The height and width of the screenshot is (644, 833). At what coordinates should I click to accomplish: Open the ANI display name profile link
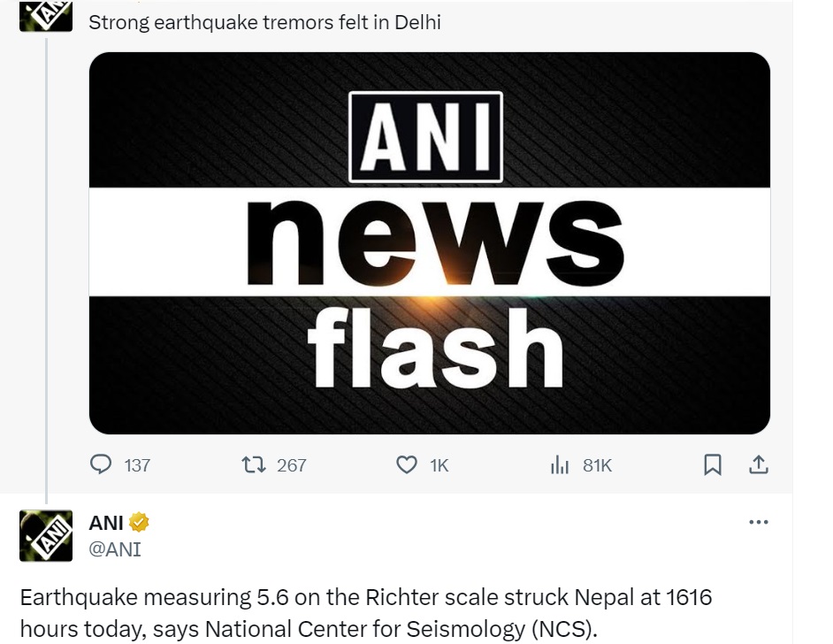pos(106,523)
